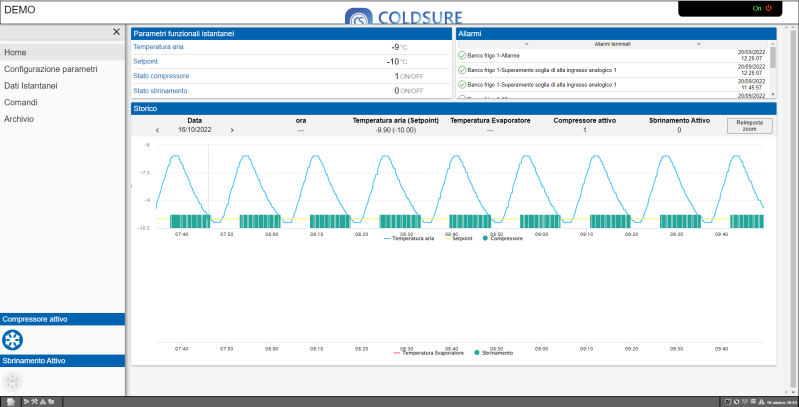The image size is (799, 407).
Task: Click the Temperatura aria : label
Action: coord(160,47)
